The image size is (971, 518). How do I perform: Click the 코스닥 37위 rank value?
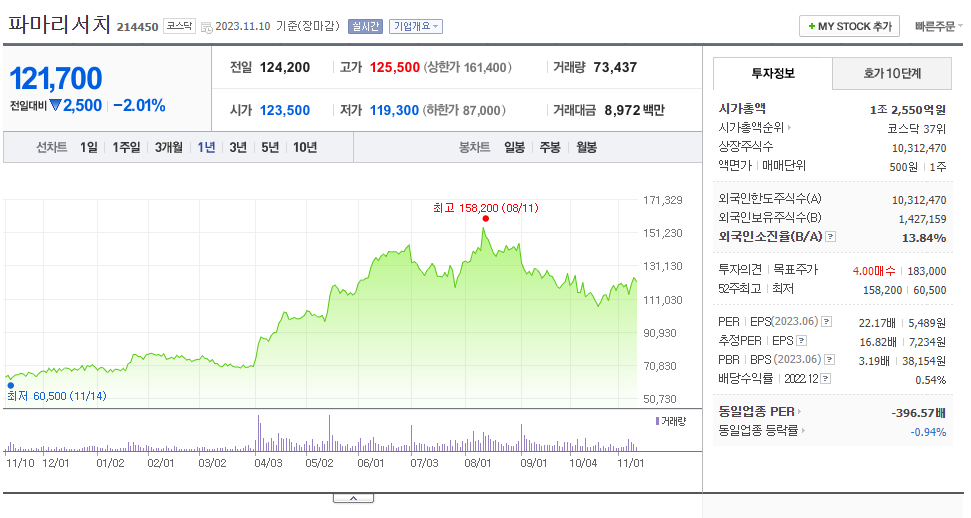(x=917, y=129)
